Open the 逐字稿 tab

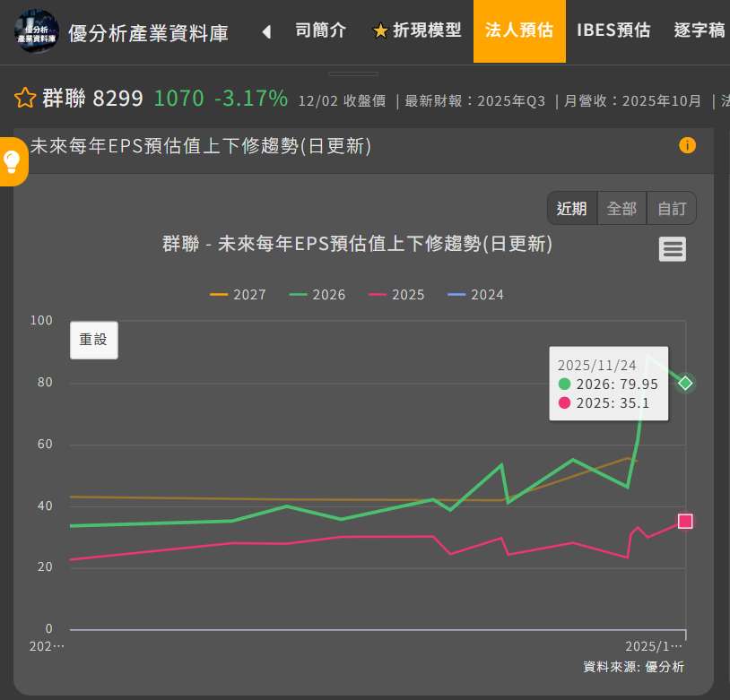point(700,30)
